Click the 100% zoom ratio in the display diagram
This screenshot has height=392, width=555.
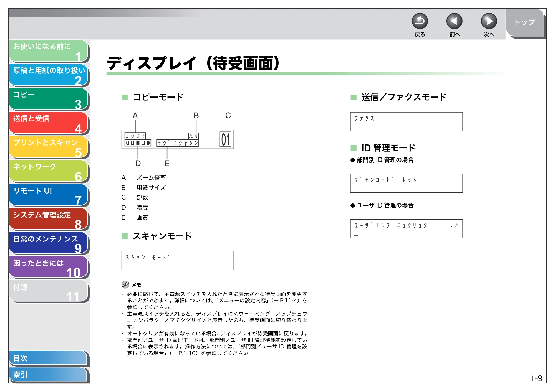point(135,136)
